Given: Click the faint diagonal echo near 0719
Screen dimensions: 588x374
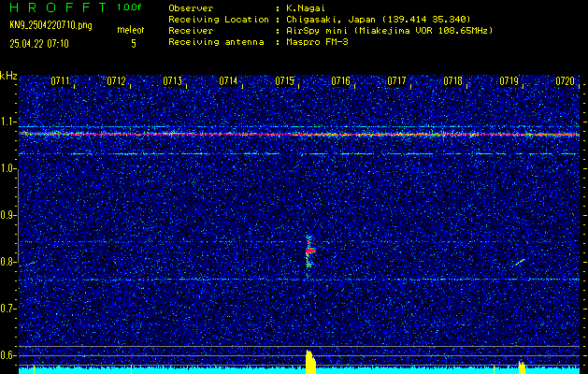Looking at the screenshot, I should click(520, 262).
